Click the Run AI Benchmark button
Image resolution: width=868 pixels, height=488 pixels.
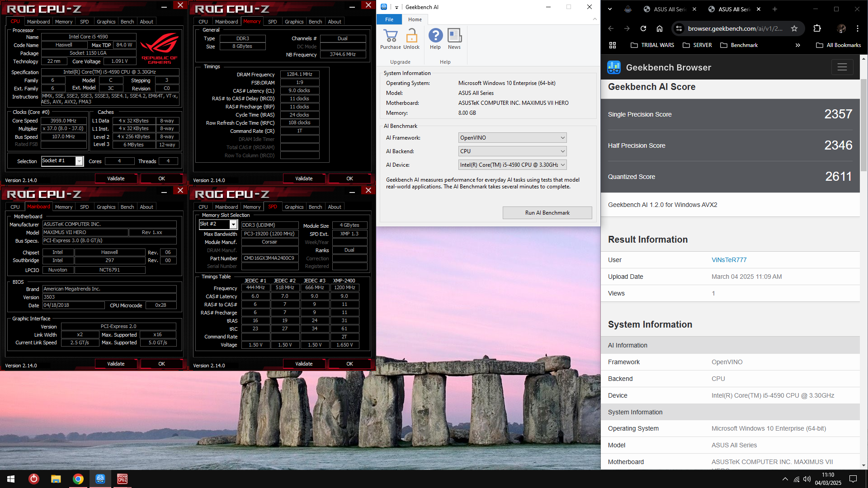pos(547,213)
